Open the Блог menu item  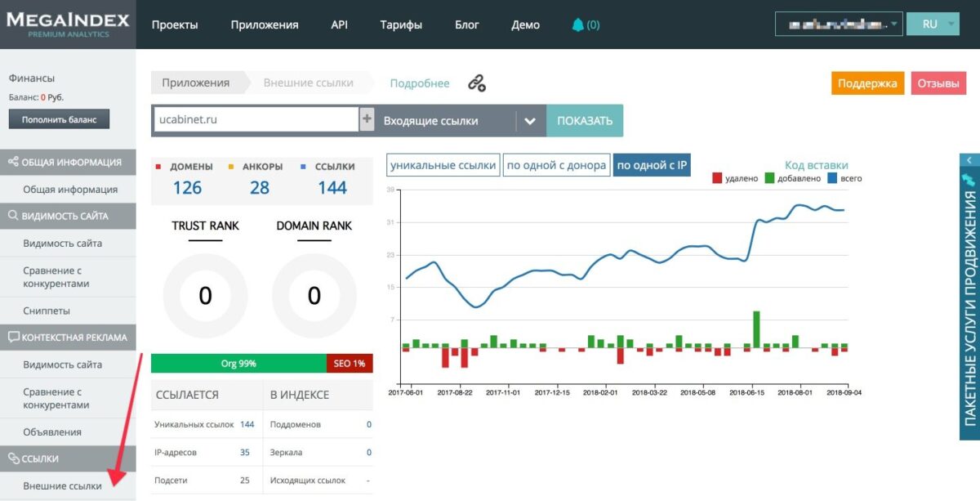(x=467, y=25)
